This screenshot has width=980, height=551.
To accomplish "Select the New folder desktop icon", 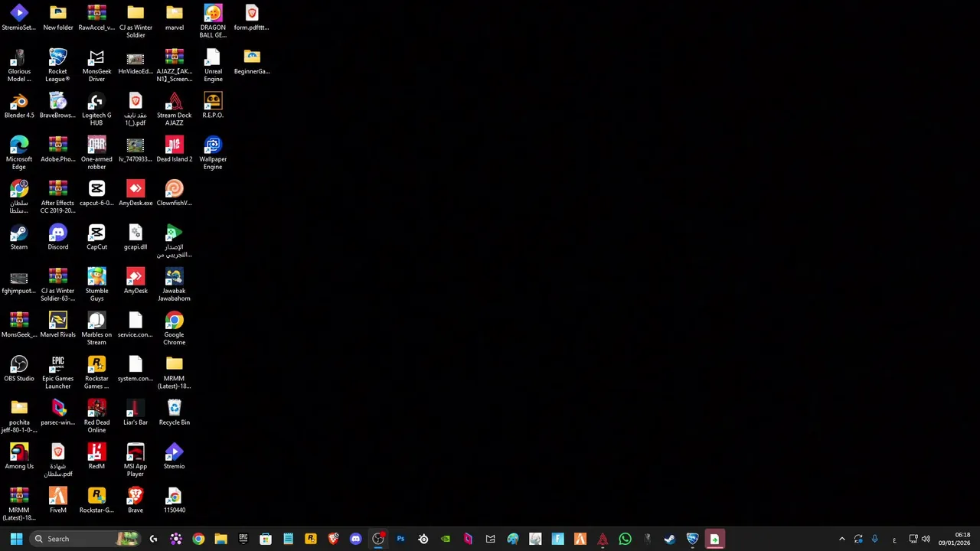I will click(57, 18).
